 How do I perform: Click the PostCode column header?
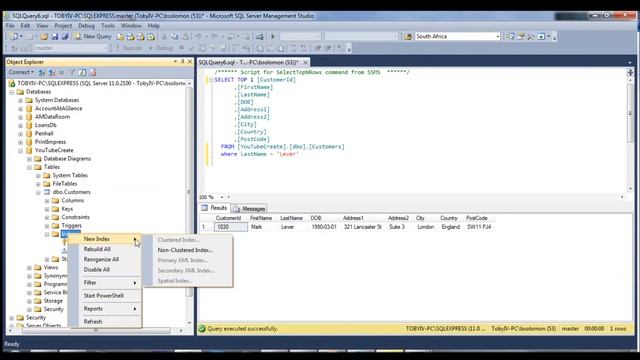(477, 218)
